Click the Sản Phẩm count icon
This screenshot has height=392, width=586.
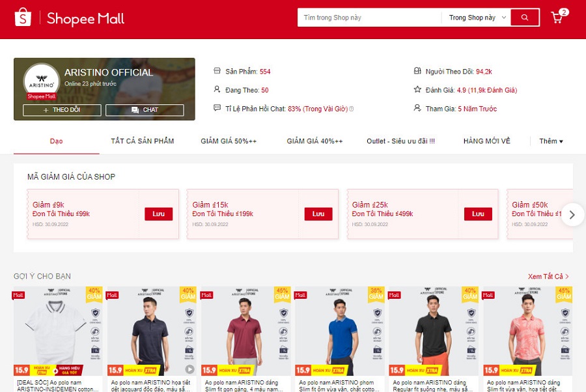click(x=217, y=72)
